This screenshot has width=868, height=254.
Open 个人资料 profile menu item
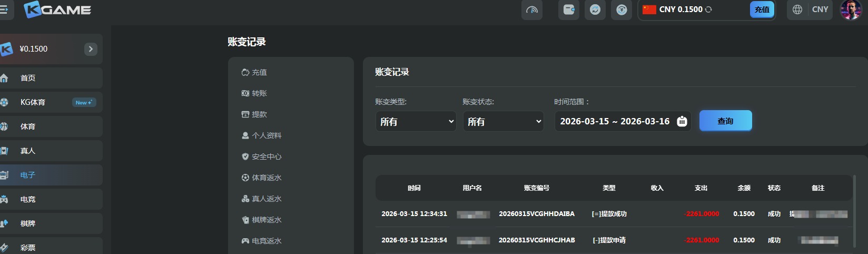click(267, 135)
